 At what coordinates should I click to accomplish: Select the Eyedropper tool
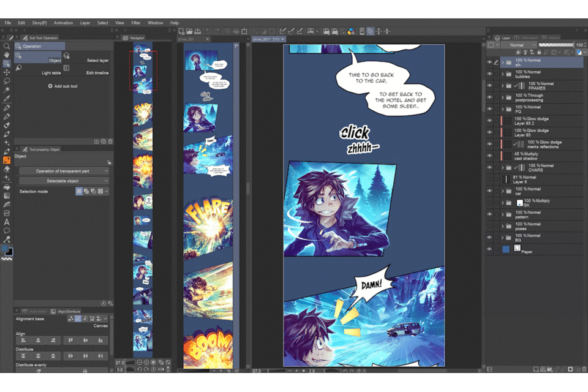[6, 98]
